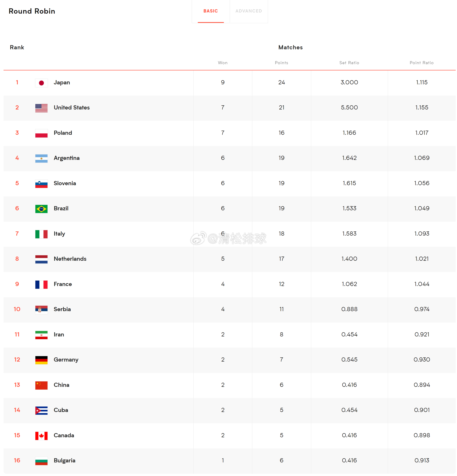This screenshot has height=476, width=457.
Task: Switch to the ADVANCED tab
Action: pos(248,11)
